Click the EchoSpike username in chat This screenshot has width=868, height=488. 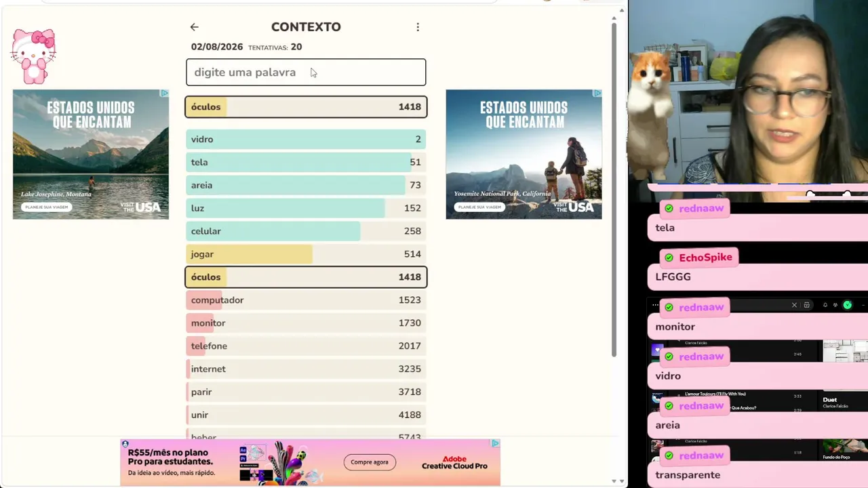click(705, 258)
